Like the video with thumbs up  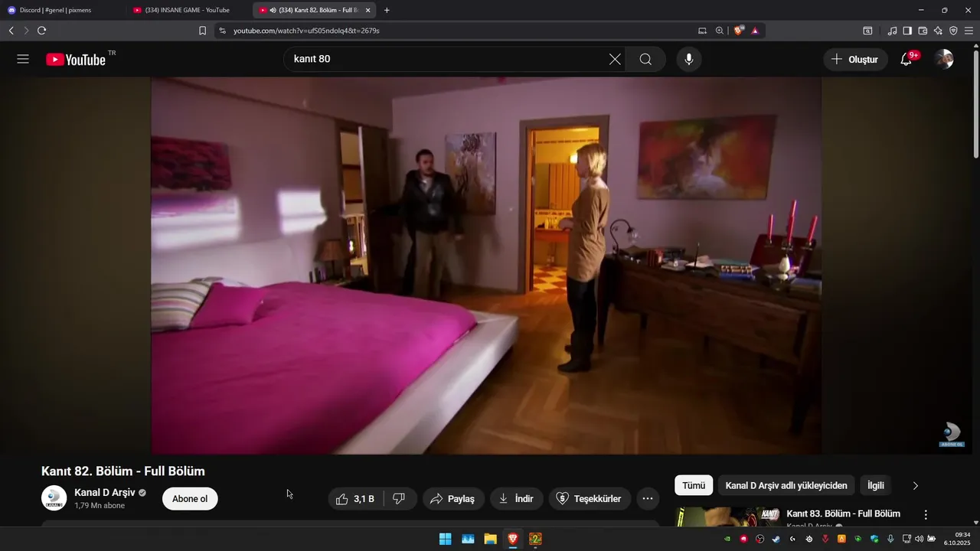click(x=354, y=499)
